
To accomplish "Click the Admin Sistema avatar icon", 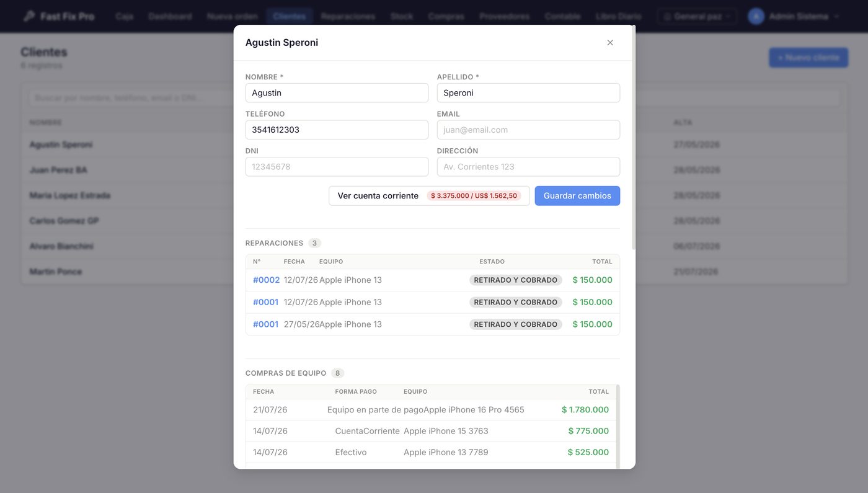I will tap(756, 16).
